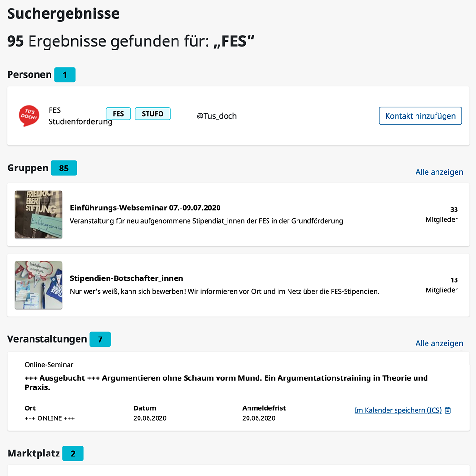Open "Alle anzeigen" for the Veranstaltungen section
Image resolution: width=476 pixels, height=476 pixels.
click(439, 343)
